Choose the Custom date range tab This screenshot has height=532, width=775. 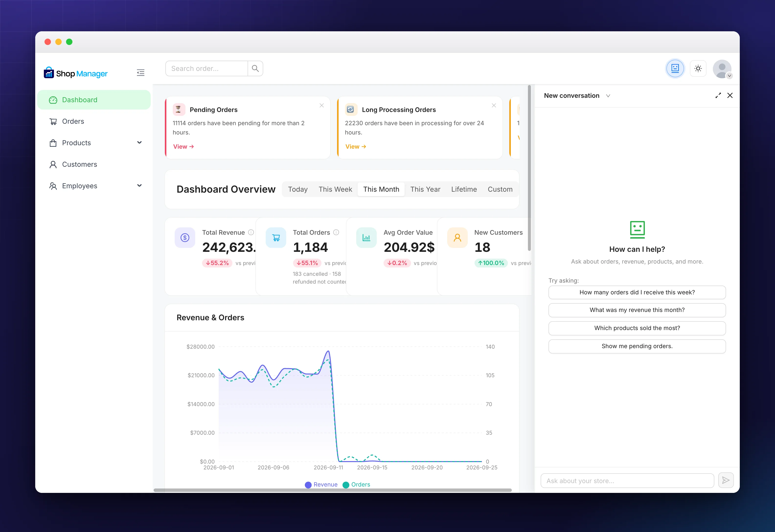tap(500, 189)
